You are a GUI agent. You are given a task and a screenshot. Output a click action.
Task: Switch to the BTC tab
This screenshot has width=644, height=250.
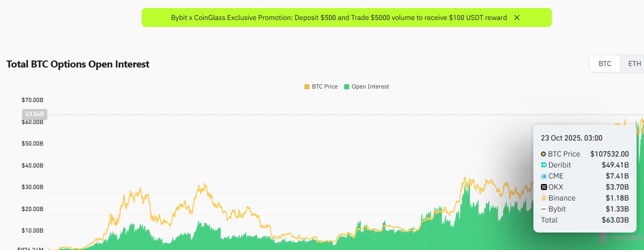605,64
